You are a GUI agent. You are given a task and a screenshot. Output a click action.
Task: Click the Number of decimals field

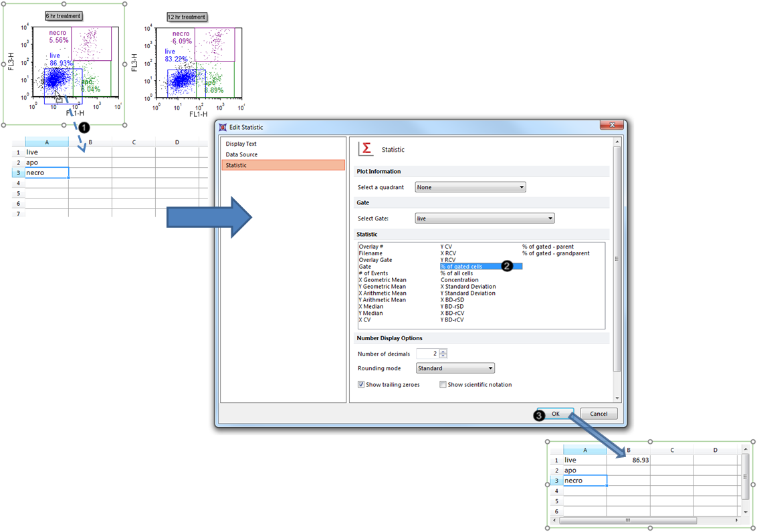(x=427, y=354)
